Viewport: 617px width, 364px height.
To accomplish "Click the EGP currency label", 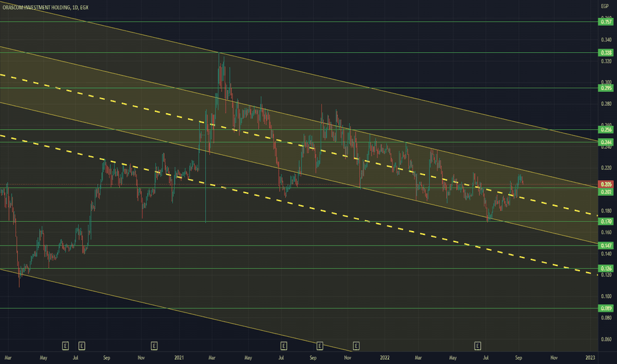I will point(605,6).
